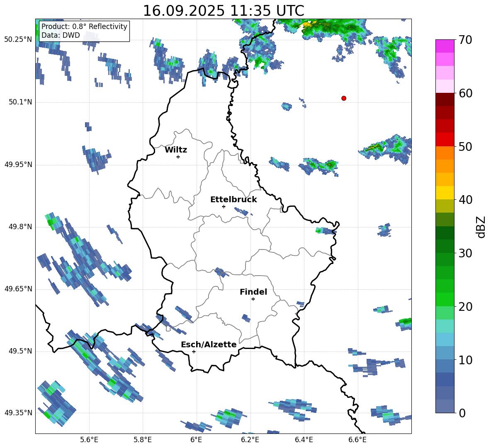This screenshot has width=491, height=448.
Task: Click the Esch/Alzette city label
Action: (209, 344)
